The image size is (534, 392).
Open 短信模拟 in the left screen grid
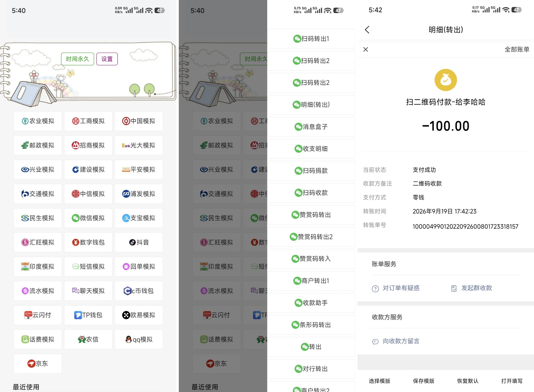[x=88, y=266]
